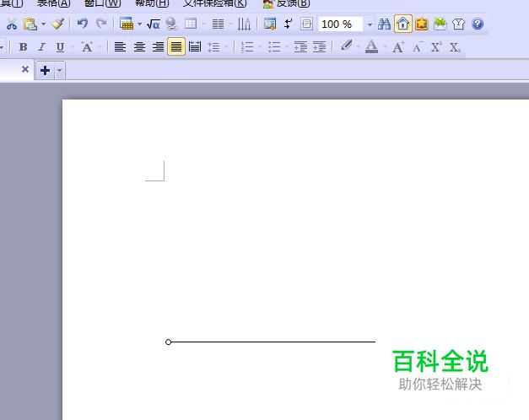529x420 pixels.
Task: Click the orange star favorites icon
Action: (x=422, y=24)
